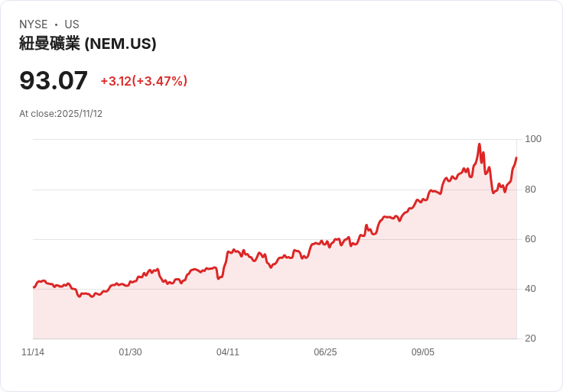The image size is (563, 392).
Task: Click the 100 price axis label
Action: (x=533, y=139)
